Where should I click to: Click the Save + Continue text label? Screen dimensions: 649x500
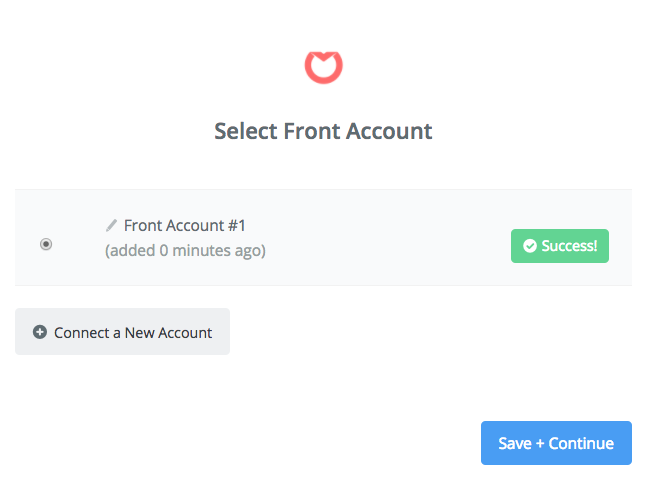tap(556, 443)
